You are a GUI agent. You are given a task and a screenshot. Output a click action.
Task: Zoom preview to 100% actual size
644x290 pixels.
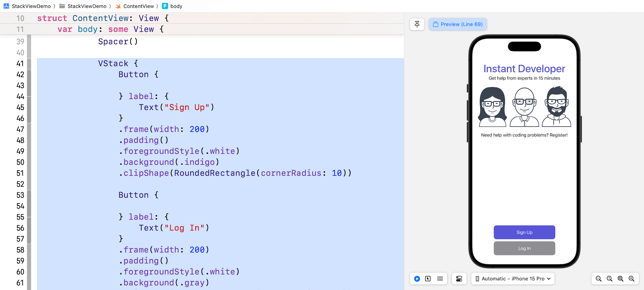(x=609, y=279)
